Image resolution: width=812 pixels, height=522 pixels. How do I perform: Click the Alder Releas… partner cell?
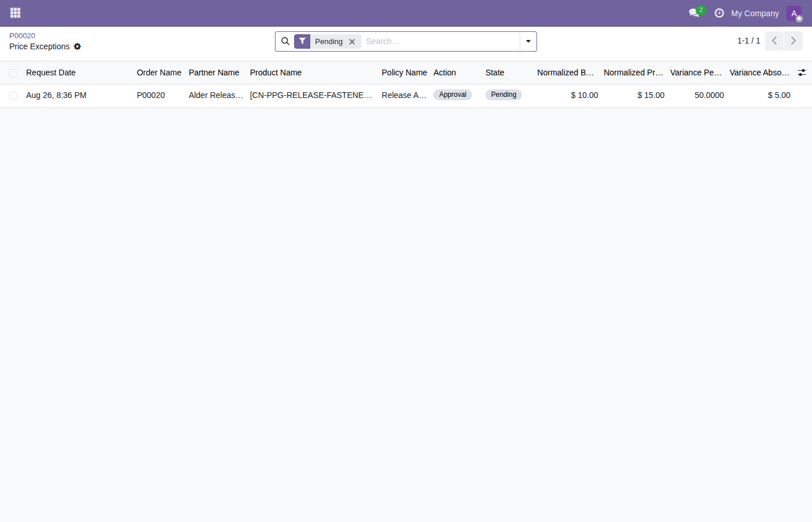point(216,95)
